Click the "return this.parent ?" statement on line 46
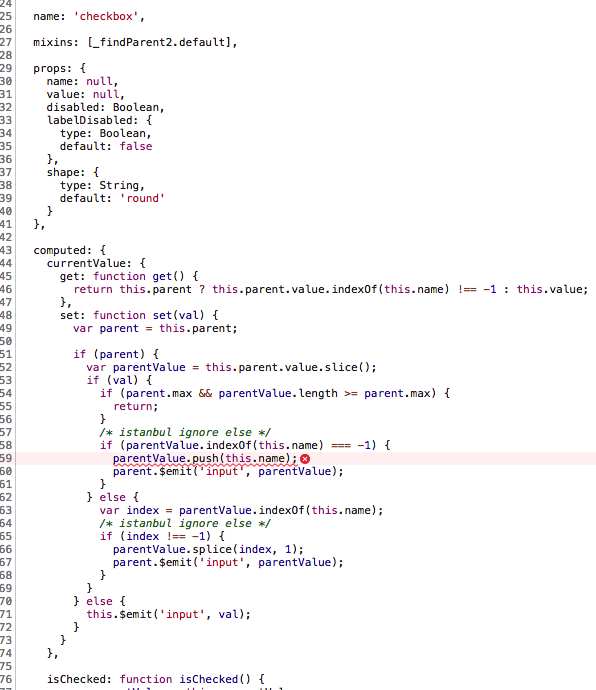The height and width of the screenshot is (690, 596). point(331,290)
